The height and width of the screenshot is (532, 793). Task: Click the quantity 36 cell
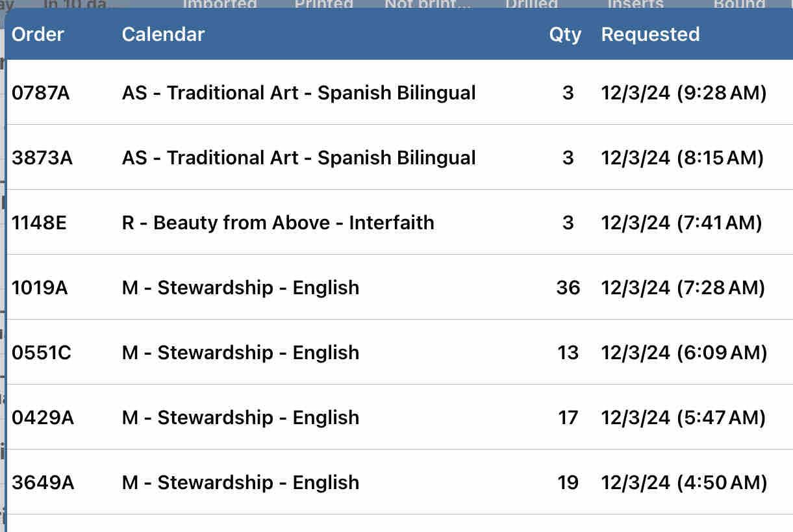pos(568,288)
